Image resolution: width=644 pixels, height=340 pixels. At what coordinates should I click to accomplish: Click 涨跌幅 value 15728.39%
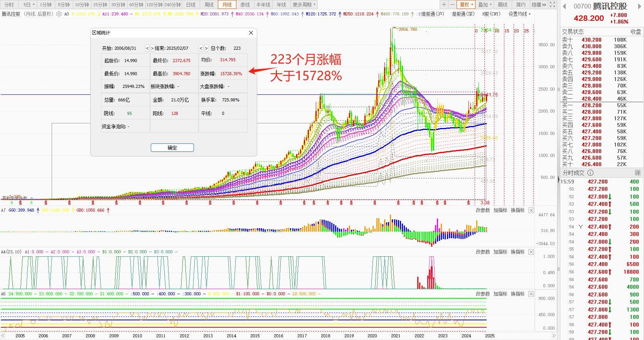[x=231, y=74]
